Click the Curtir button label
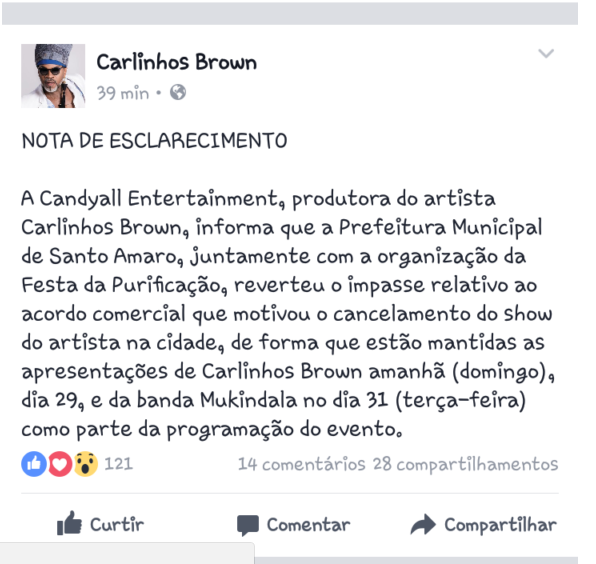 click(x=117, y=525)
